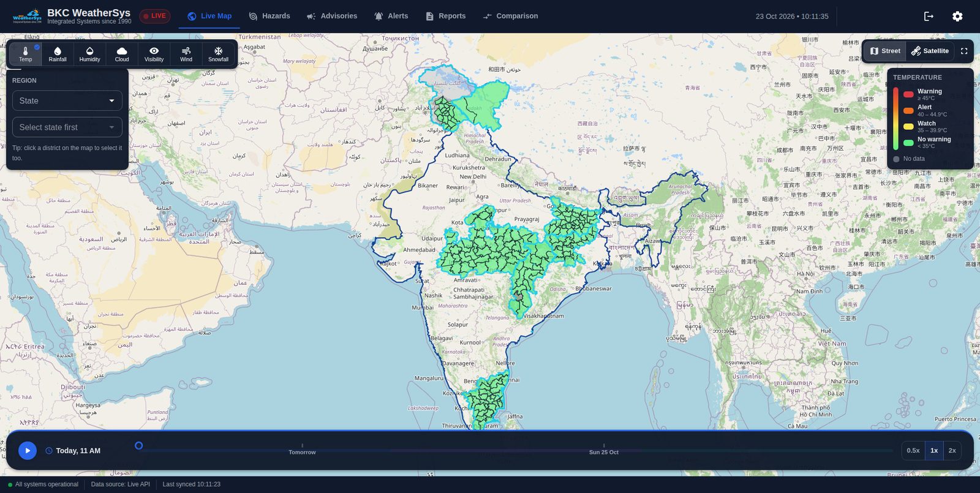Open the Comparison tab
980x493 pixels.
pos(510,16)
